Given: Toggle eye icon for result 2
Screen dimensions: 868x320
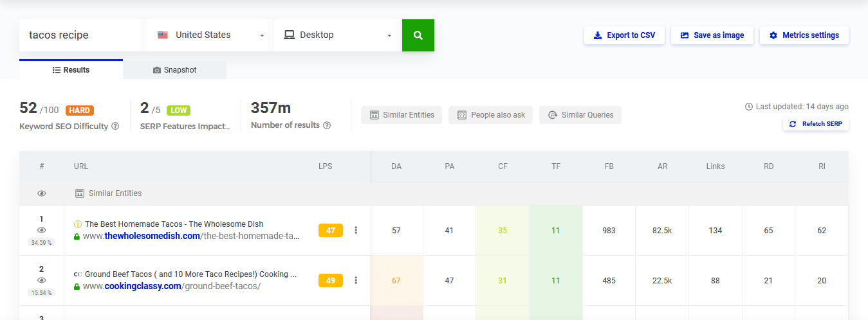Looking at the screenshot, I should pos(42,280).
